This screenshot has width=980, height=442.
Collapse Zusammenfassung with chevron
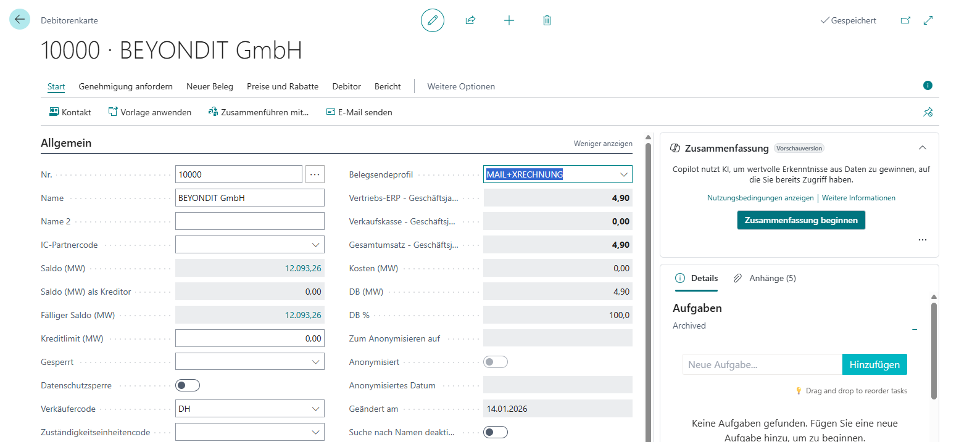coord(923,148)
